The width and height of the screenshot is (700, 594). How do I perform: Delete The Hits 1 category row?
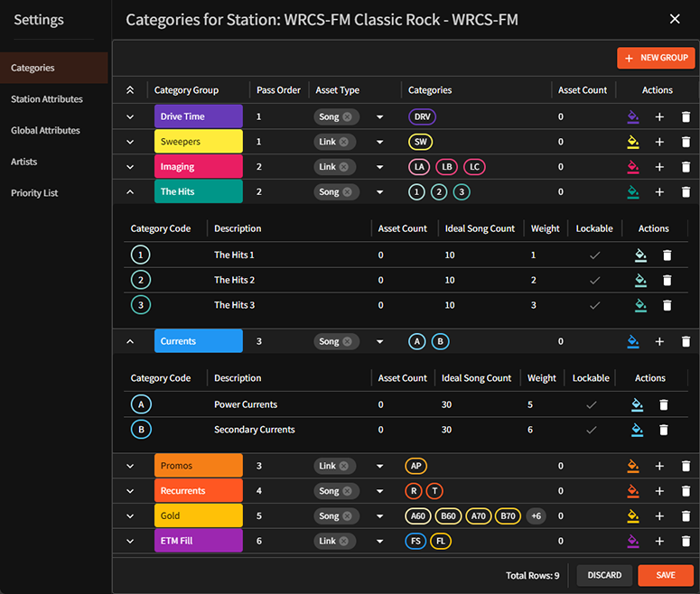point(667,255)
